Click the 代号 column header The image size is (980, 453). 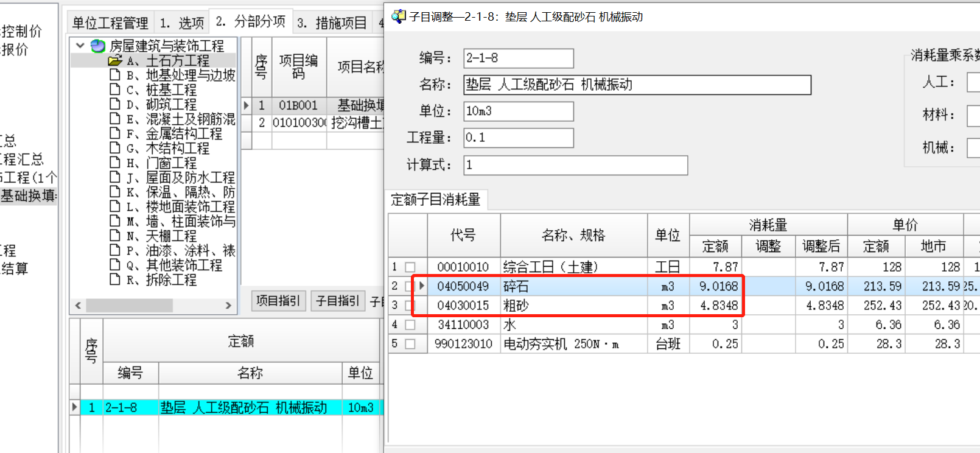464,235
